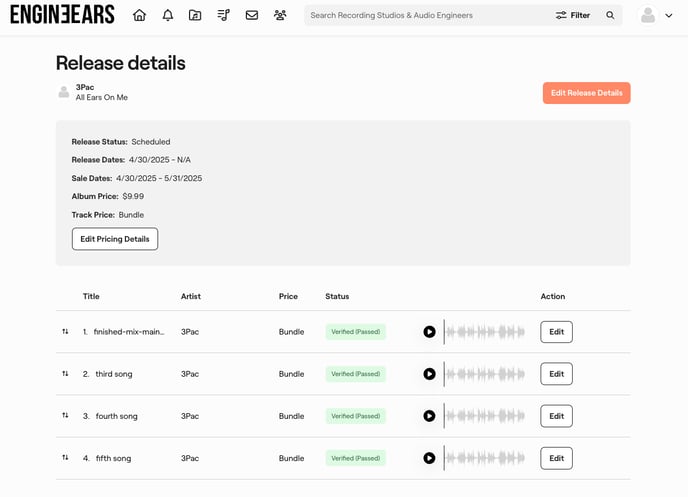The image size is (688, 497).
Task: Open the music playlist icon
Action: tap(223, 16)
